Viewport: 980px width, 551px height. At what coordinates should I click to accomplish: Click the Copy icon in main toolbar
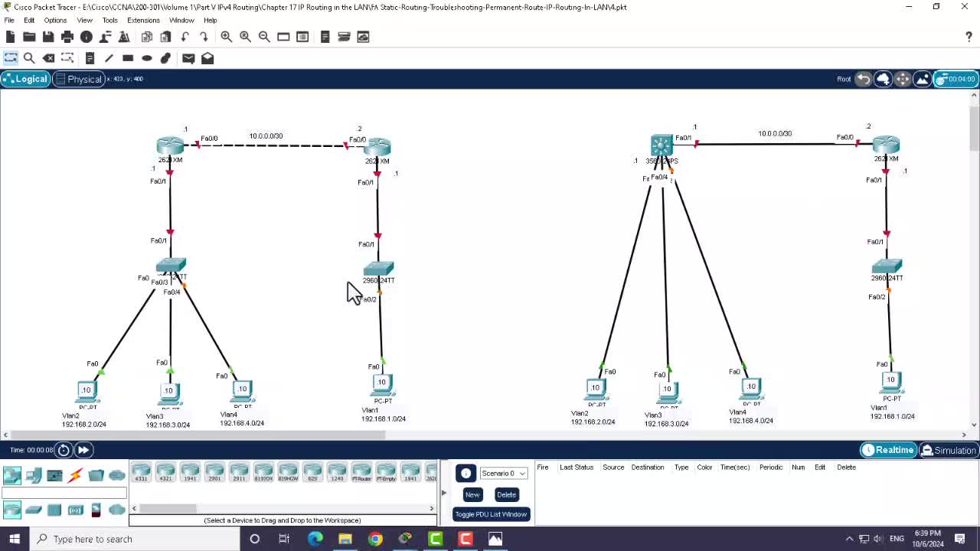(147, 37)
